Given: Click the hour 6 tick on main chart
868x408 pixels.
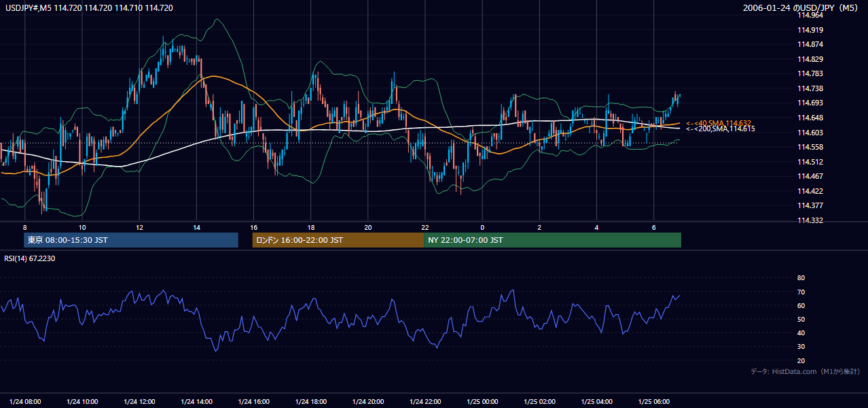Looking at the screenshot, I should click(653, 226).
